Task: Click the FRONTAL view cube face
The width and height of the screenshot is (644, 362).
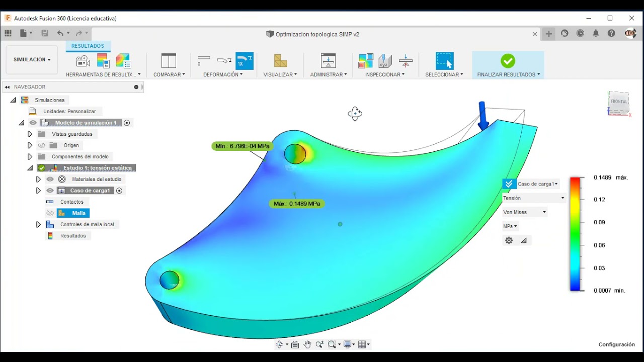Action: (x=618, y=102)
